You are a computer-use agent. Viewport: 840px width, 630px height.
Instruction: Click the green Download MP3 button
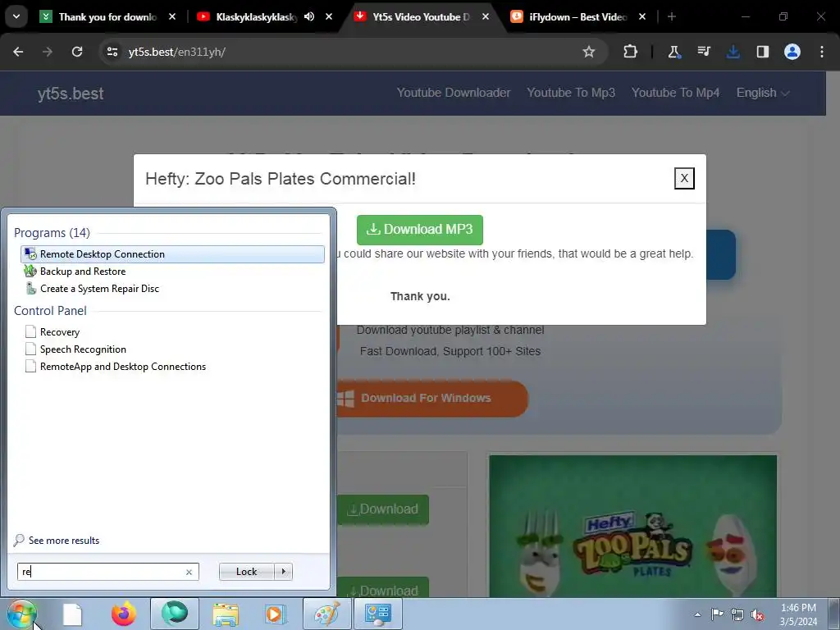420,230
